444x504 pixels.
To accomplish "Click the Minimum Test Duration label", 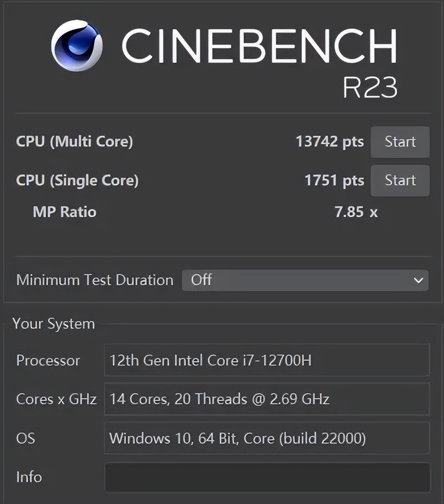I will (94, 280).
